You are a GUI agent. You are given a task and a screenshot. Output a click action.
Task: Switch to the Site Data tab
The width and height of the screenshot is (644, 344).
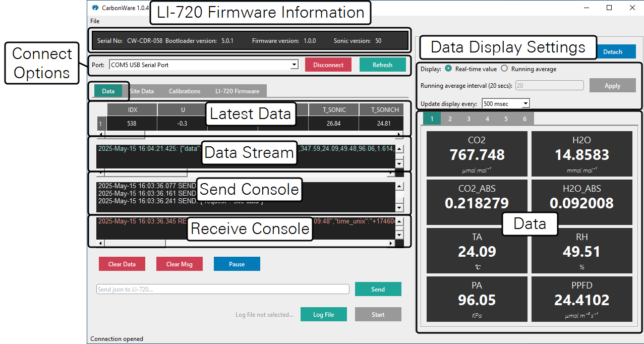coord(142,91)
